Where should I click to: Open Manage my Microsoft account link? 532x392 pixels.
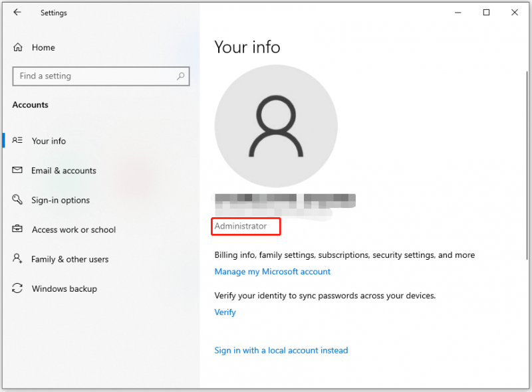click(273, 272)
